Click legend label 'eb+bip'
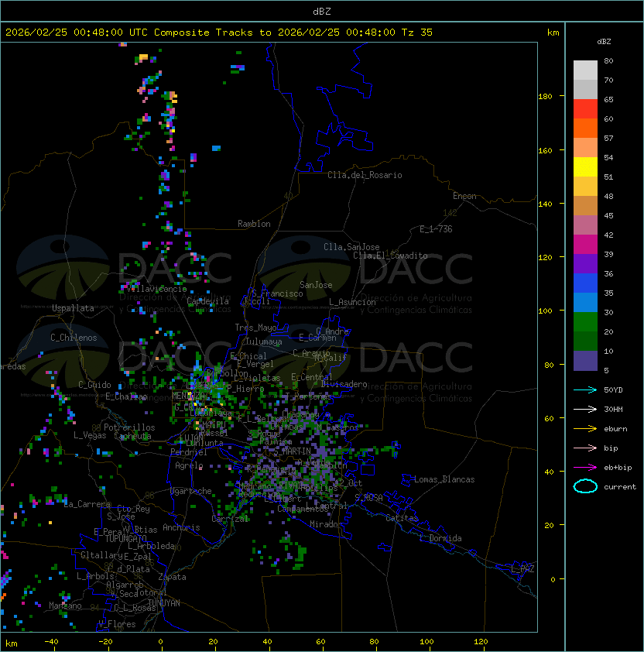Viewport: 644px width, 652px height. coord(618,468)
